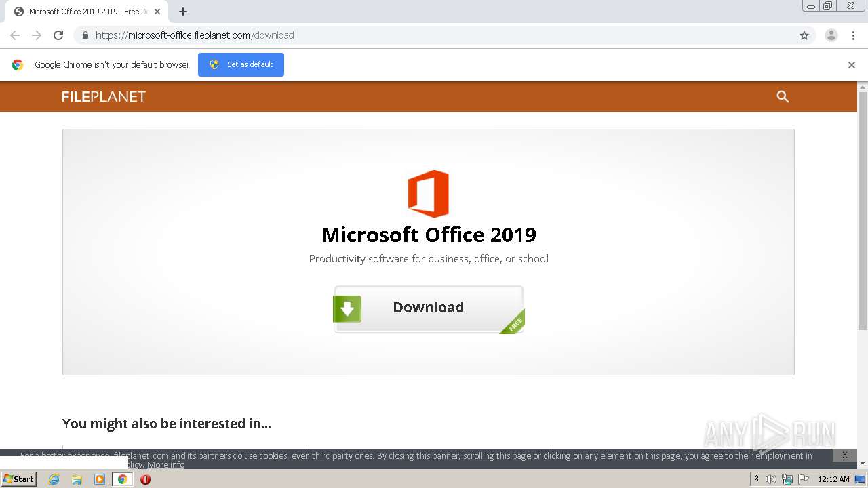Viewport: 868px width, 488px height.
Task: Bookmark this page with the star icon
Action: coord(804,35)
